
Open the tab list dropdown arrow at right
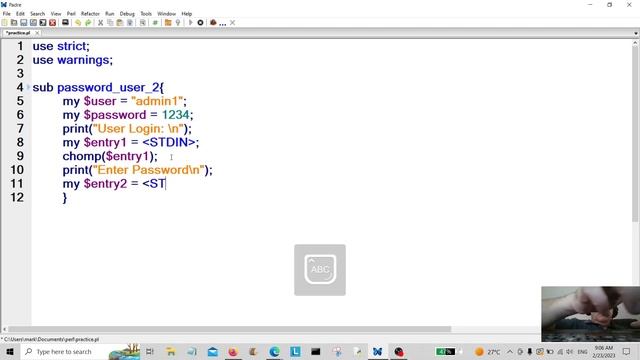click(636, 33)
